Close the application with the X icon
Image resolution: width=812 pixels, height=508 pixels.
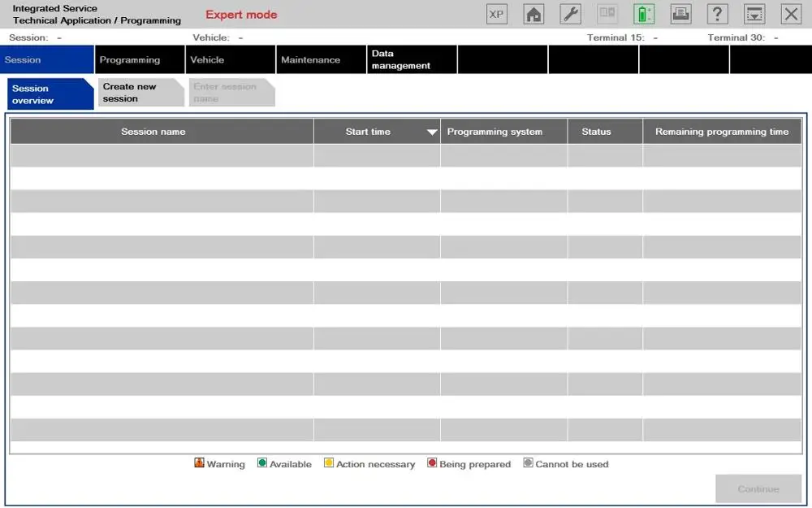pos(791,14)
